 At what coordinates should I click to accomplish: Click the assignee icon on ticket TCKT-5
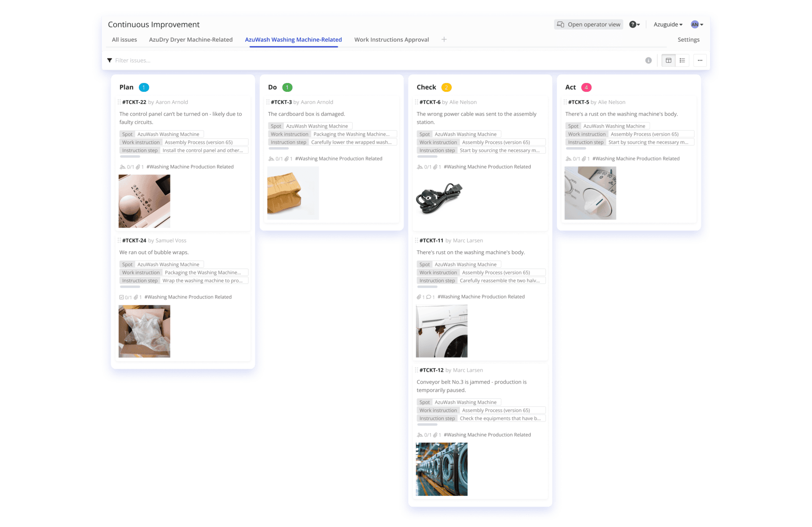570,159
